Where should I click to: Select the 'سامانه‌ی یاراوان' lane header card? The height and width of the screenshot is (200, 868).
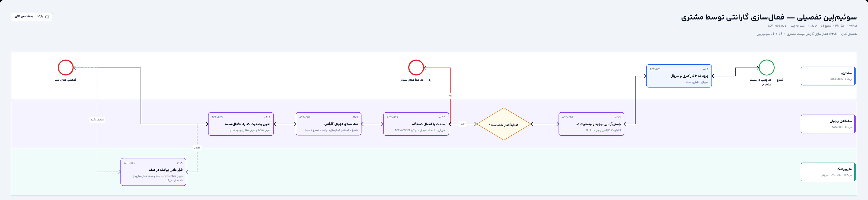click(828, 124)
